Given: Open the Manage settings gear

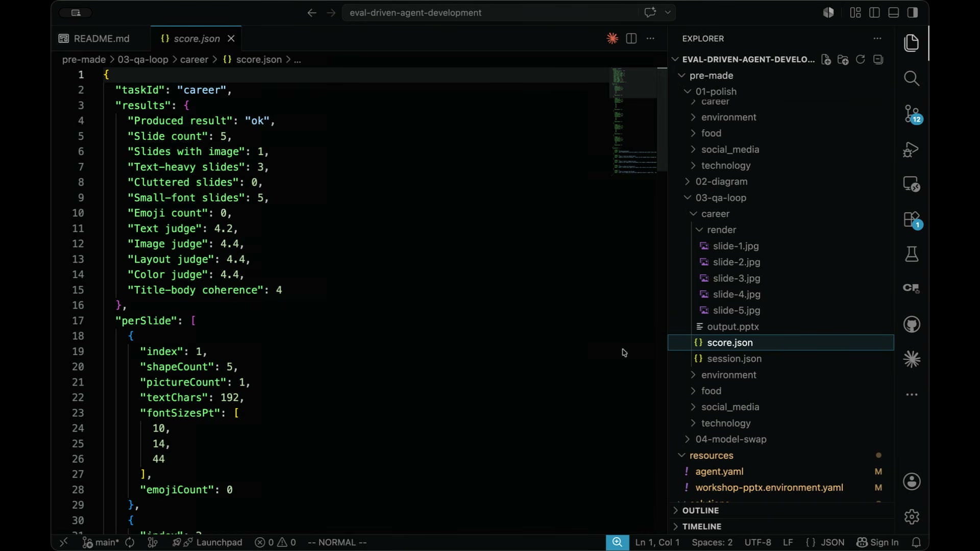Looking at the screenshot, I should [912, 517].
